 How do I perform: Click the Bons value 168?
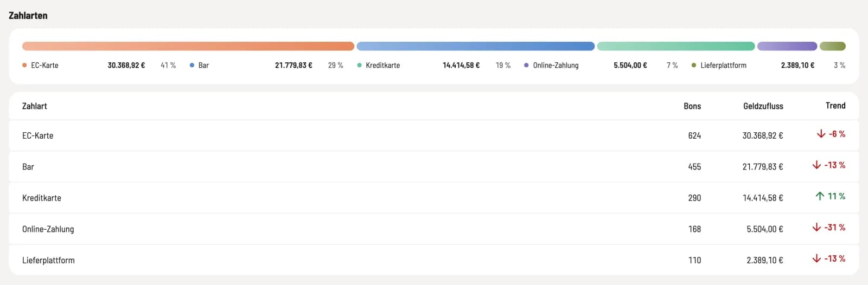(x=694, y=229)
